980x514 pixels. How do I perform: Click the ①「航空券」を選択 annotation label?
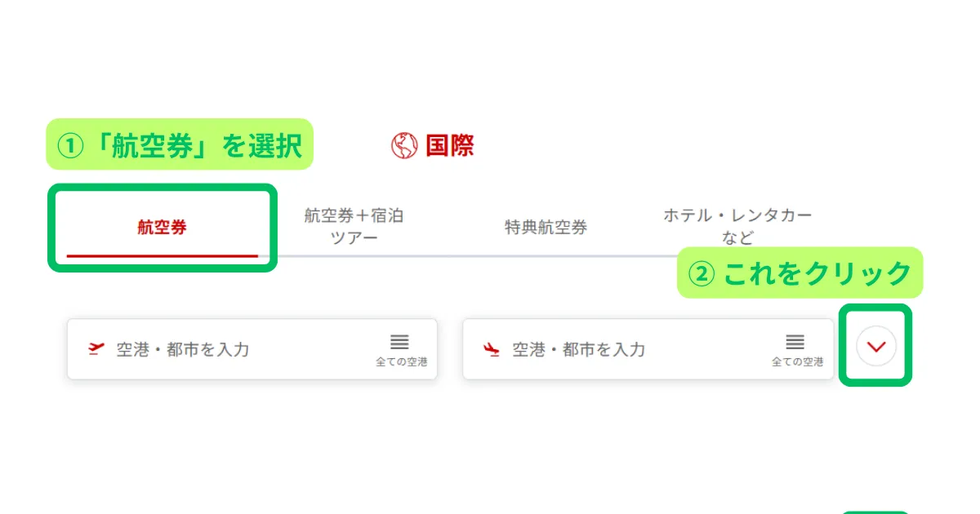[180, 145]
